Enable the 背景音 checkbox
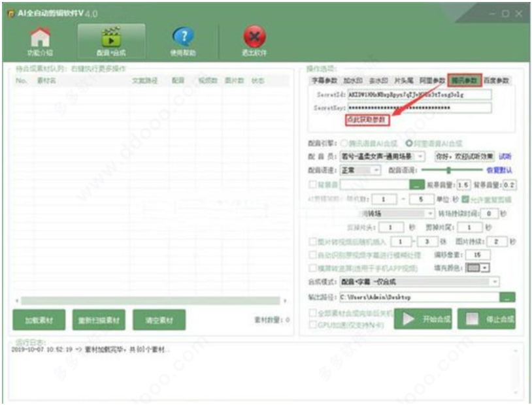 click(x=312, y=184)
